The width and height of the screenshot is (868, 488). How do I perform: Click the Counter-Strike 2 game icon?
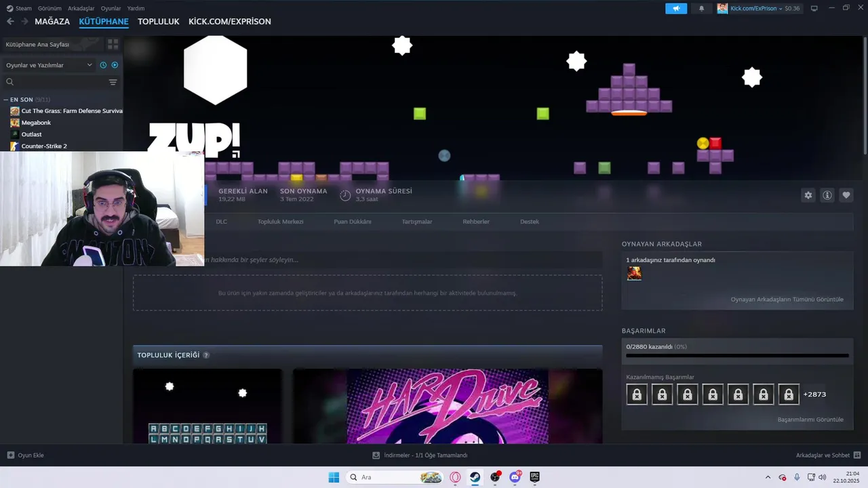tap(15, 146)
